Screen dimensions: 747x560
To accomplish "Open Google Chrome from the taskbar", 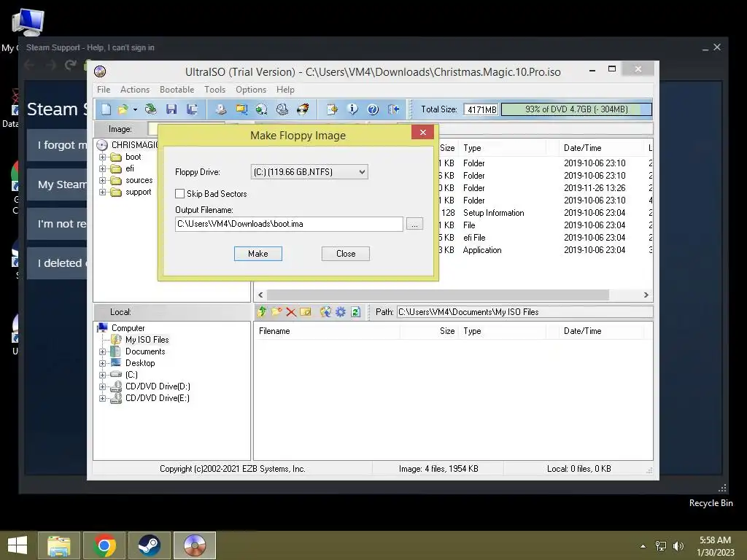I will (x=104, y=545).
